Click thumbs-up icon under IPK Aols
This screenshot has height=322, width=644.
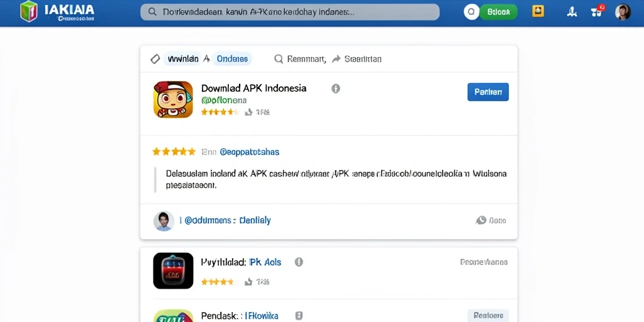click(x=248, y=282)
